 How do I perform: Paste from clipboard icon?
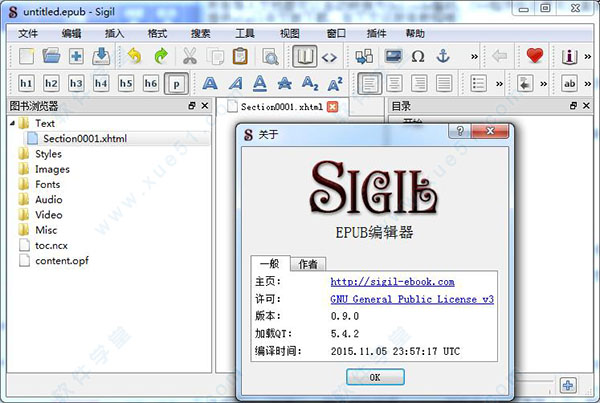[x=240, y=56]
